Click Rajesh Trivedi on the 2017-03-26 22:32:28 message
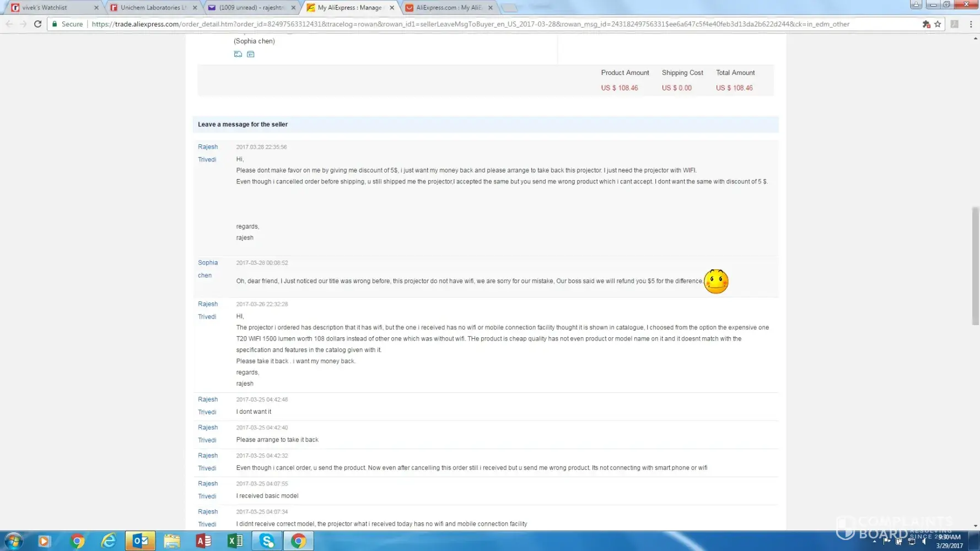The height and width of the screenshot is (551, 980). [x=208, y=310]
